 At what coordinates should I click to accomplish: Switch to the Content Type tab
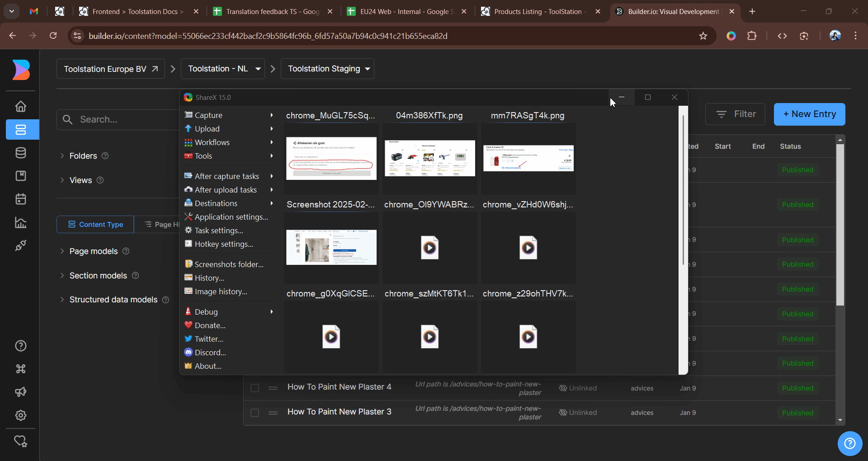pyautogui.click(x=95, y=224)
